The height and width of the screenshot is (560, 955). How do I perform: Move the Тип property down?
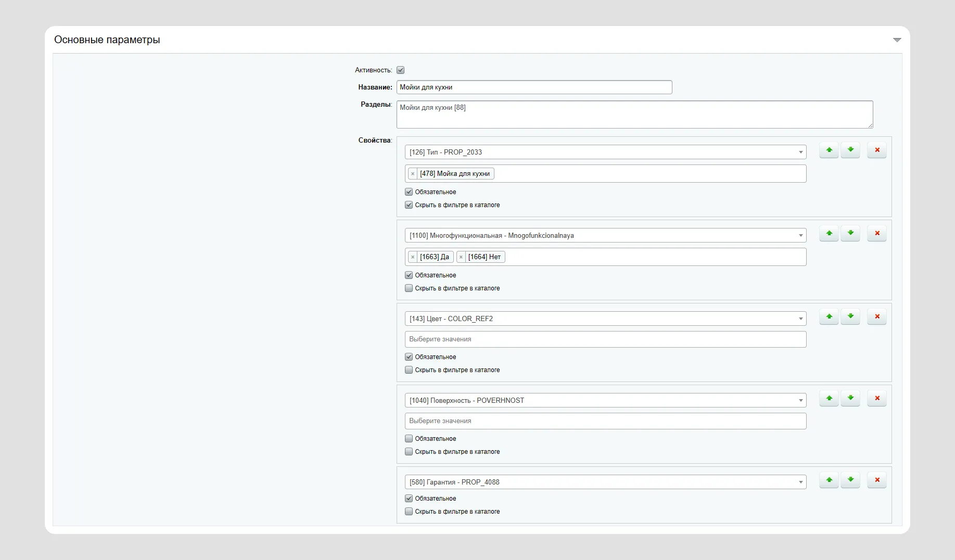coord(850,150)
